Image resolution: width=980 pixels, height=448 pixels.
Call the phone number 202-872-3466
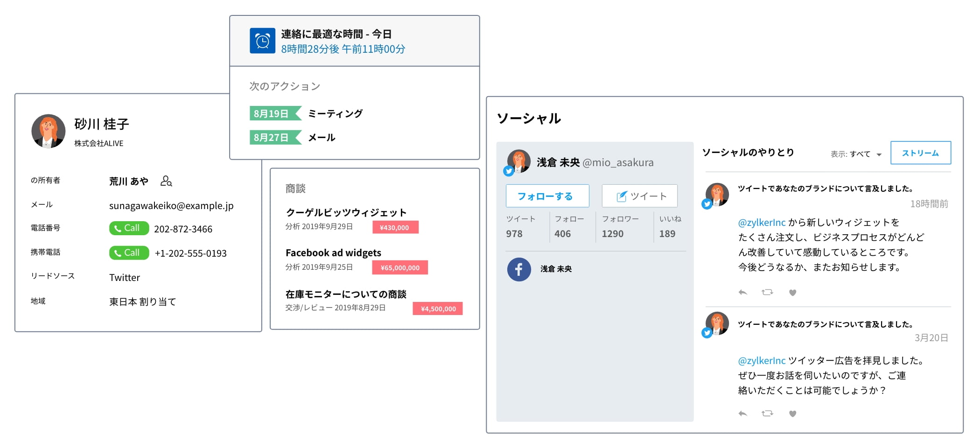129,228
